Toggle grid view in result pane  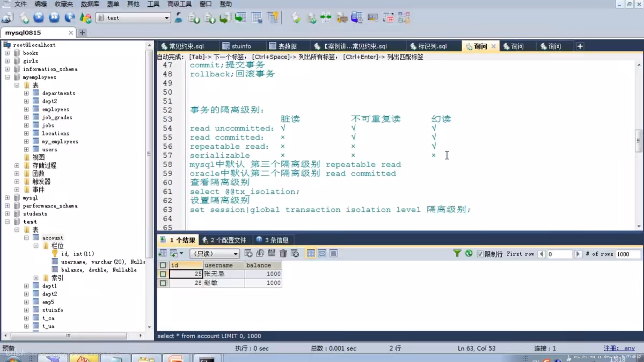[310, 253]
